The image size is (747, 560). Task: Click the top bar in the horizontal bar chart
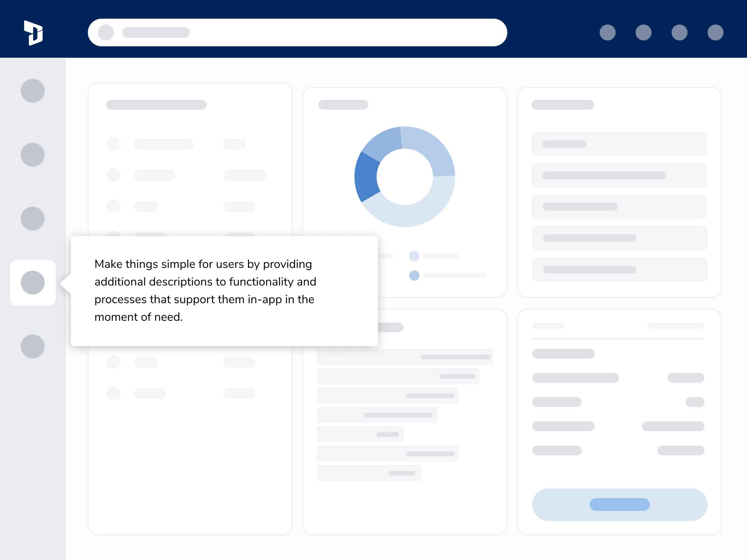pos(405,357)
